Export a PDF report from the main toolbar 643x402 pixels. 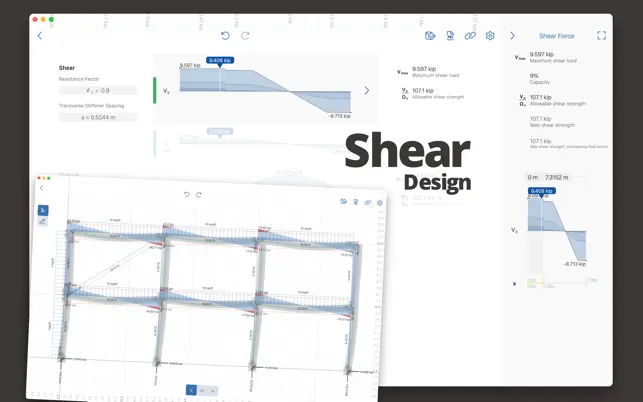click(x=450, y=36)
